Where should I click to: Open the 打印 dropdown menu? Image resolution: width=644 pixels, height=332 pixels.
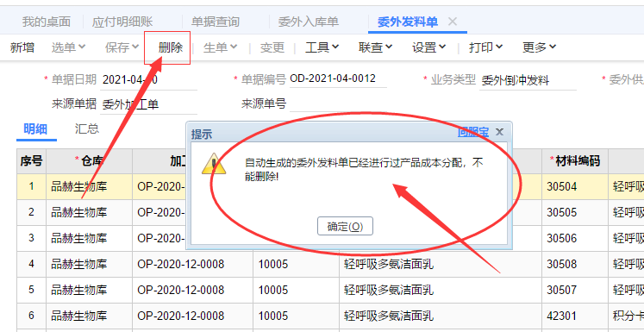point(486,47)
